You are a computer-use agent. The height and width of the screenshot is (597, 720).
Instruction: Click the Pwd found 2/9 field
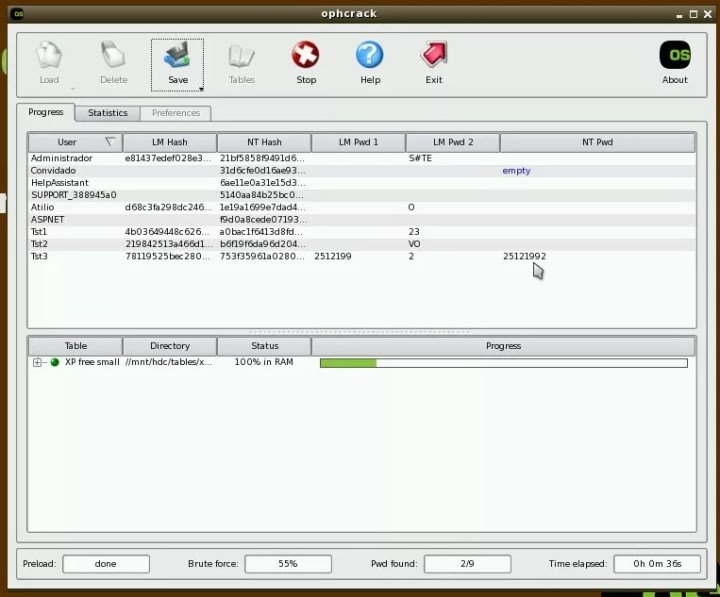[467, 564]
